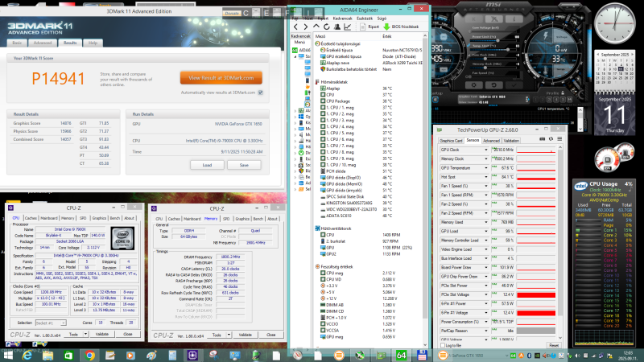Toggle AIDA64 VCCSA voltage checkbox
This screenshot has height=362, width=644.
tap(323, 331)
